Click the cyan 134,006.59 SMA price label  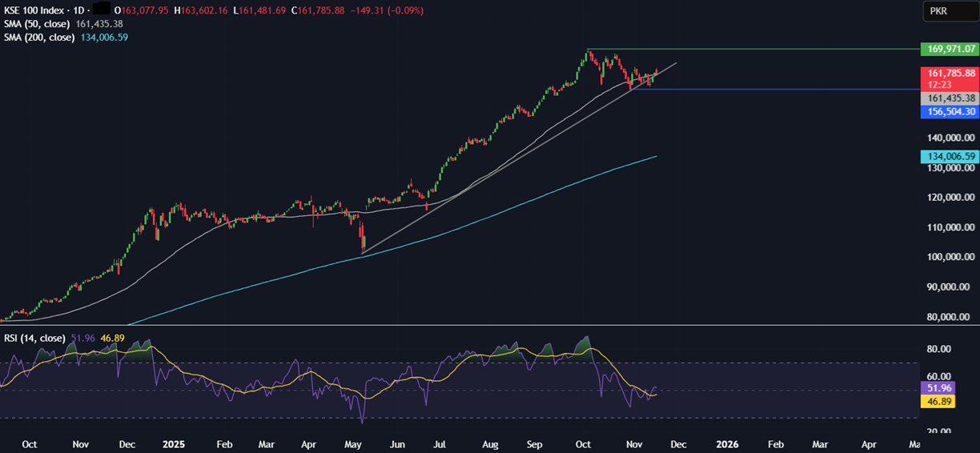pyautogui.click(x=951, y=156)
